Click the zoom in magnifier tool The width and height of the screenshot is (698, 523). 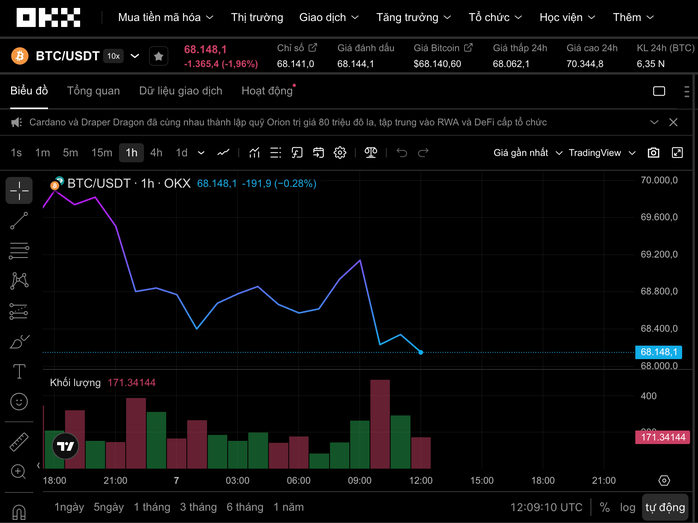[19, 471]
